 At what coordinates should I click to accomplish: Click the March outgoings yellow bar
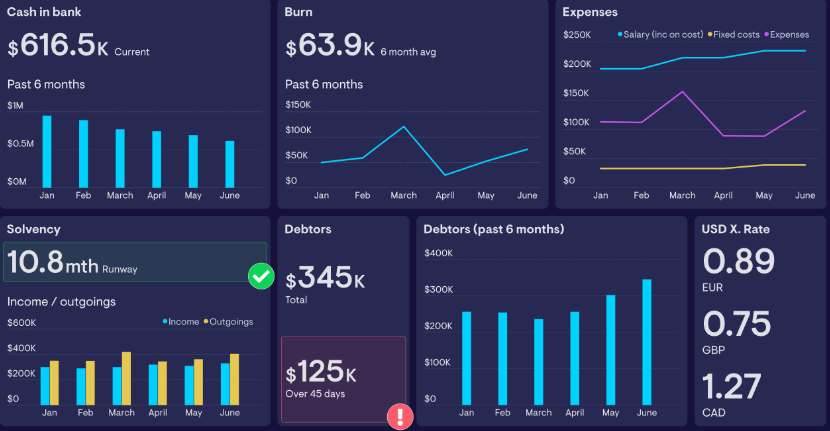126,379
